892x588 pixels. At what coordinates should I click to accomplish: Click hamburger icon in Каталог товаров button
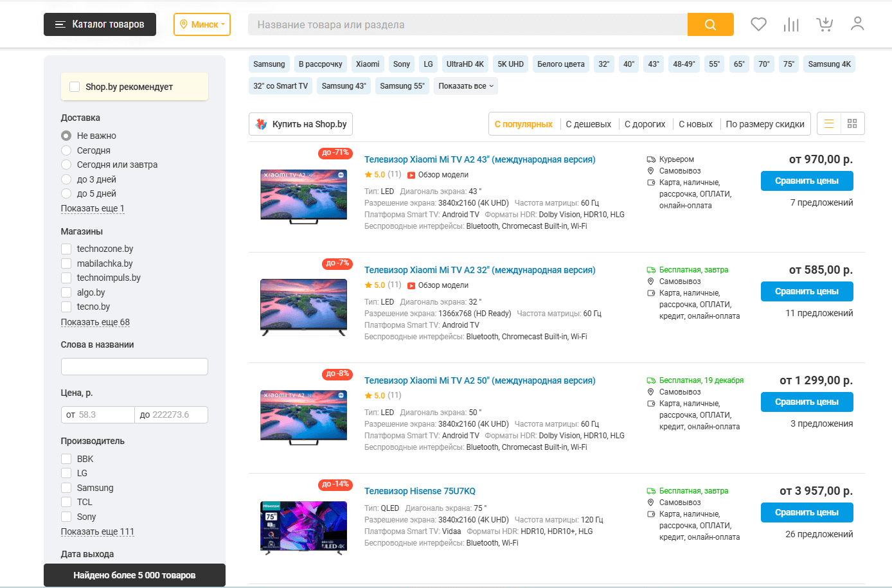coord(60,24)
